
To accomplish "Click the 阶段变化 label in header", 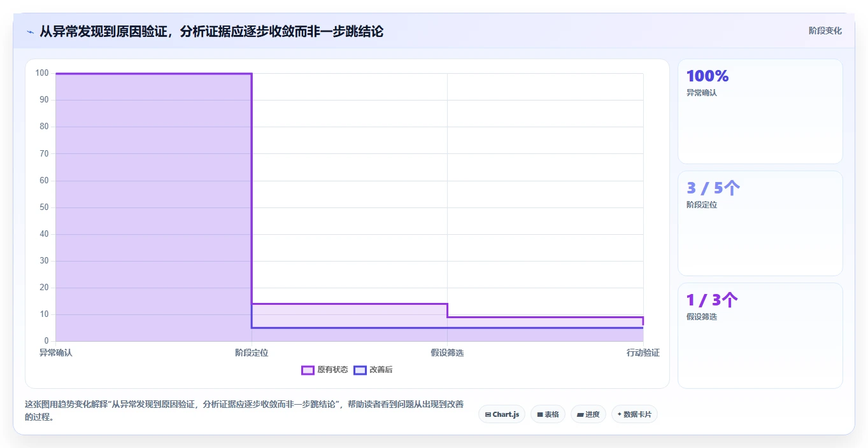I will pos(825,31).
